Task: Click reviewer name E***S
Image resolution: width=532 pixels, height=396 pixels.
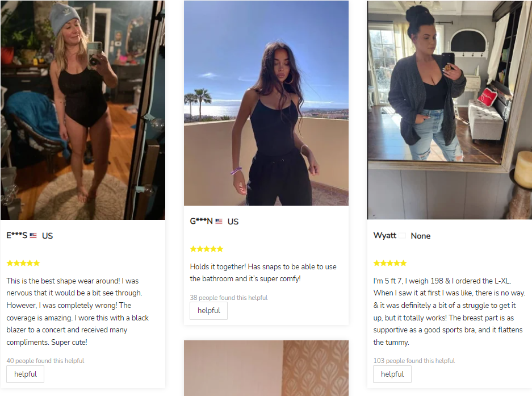Action: point(16,235)
